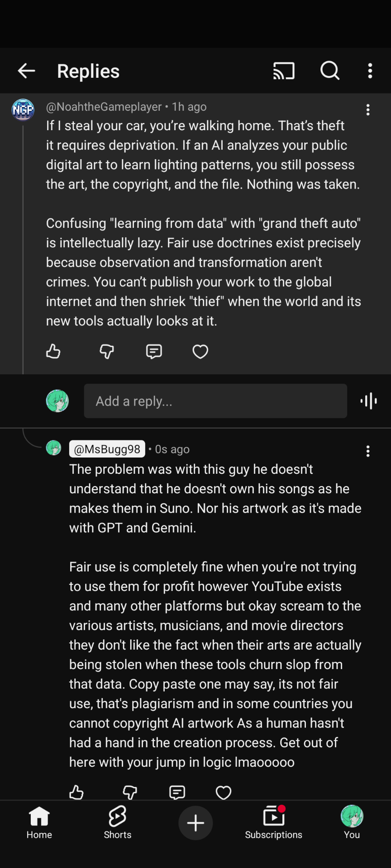Like NoahtheGameplayer's comment

pyautogui.click(x=53, y=352)
